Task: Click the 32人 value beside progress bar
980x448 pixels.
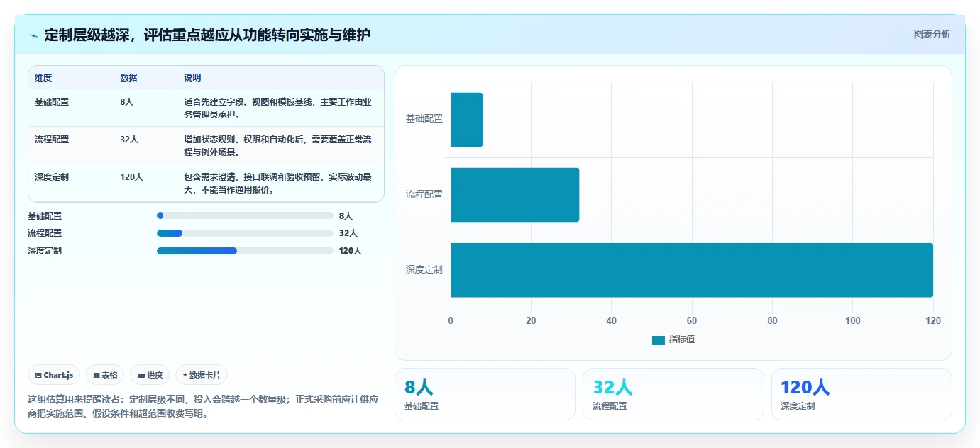Action: coord(348,233)
